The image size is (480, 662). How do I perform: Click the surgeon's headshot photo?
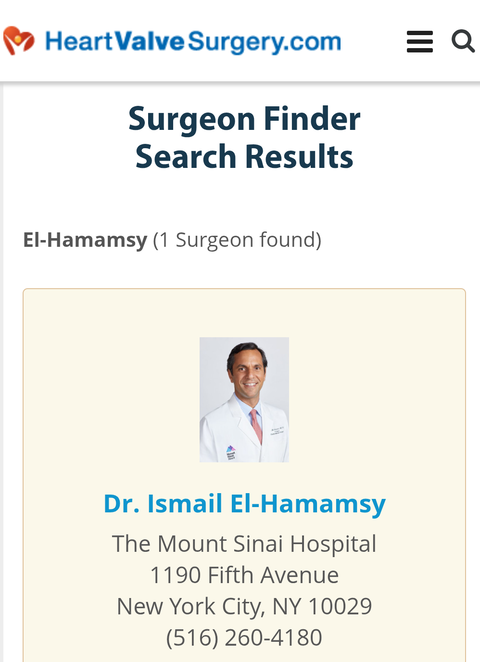pyautogui.click(x=244, y=399)
